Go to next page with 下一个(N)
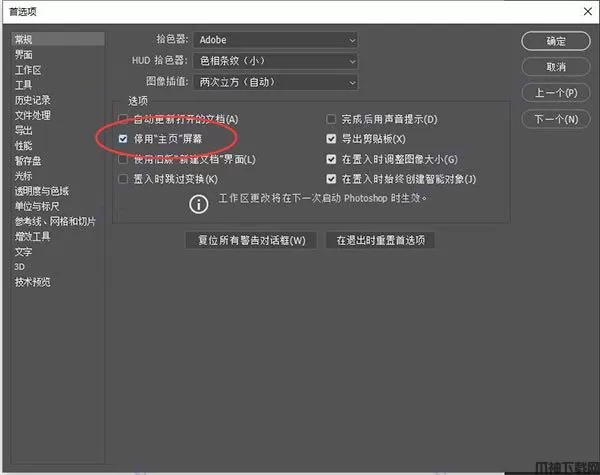This screenshot has height=475, width=600. coord(556,119)
